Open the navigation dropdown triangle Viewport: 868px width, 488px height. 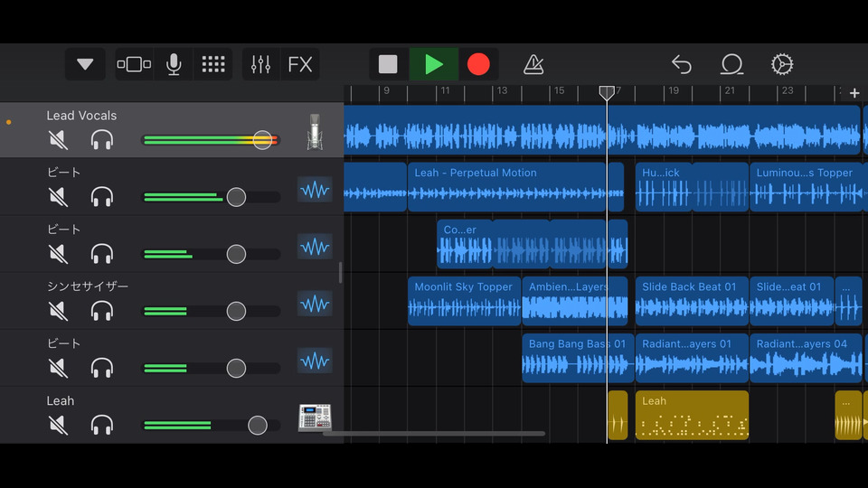tap(85, 65)
